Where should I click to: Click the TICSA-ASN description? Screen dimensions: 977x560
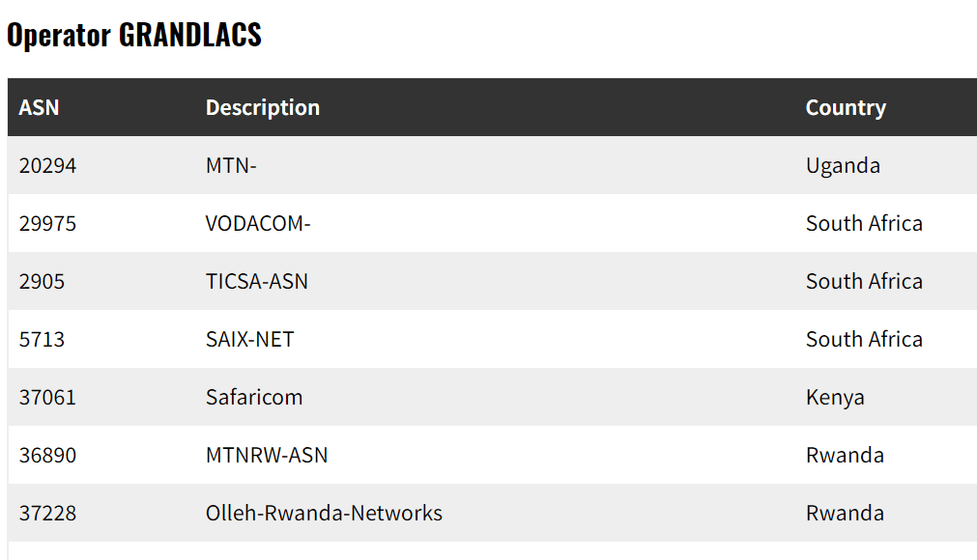tap(257, 281)
